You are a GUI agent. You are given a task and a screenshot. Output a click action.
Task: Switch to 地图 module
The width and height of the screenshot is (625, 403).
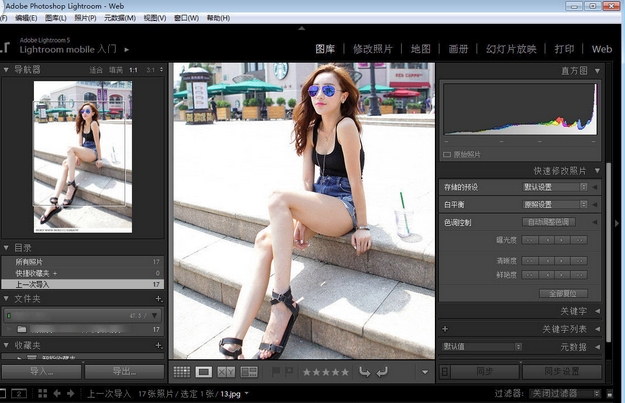421,49
